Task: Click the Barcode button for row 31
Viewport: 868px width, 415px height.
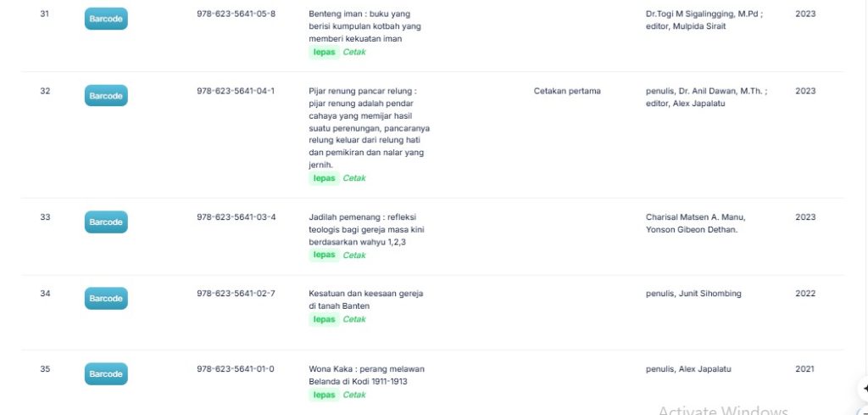Action: coord(106,19)
